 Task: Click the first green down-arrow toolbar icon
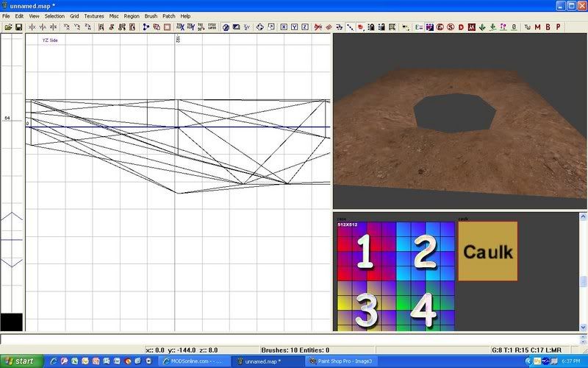point(482,27)
